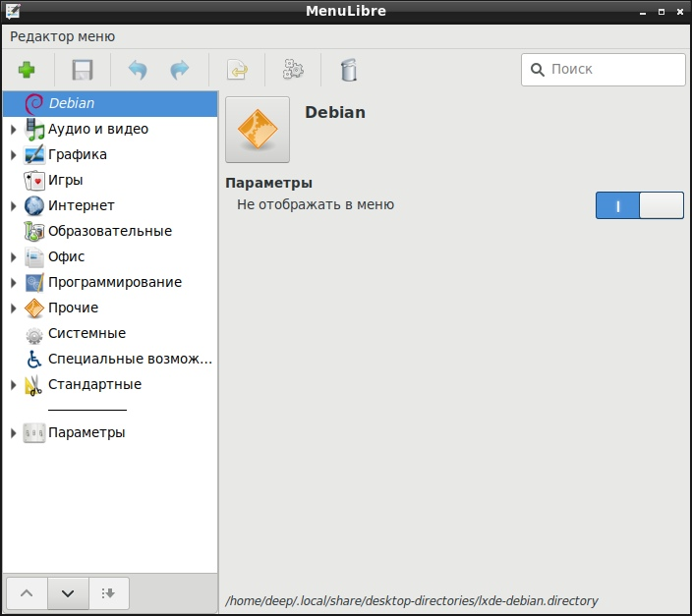The height and width of the screenshot is (616, 692).
Task: Click the large Debian icon button
Action: 258,130
